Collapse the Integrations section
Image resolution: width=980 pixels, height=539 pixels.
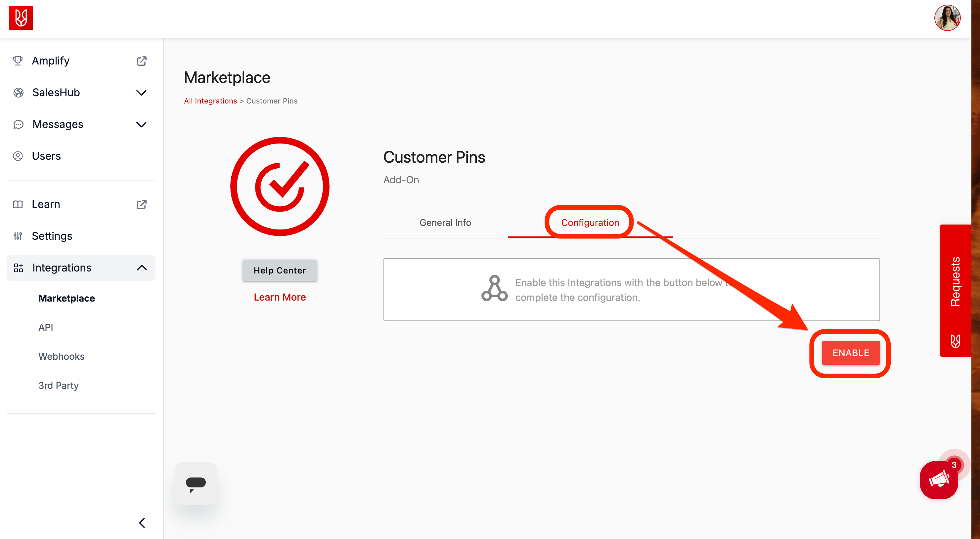[x=142, y=268]
